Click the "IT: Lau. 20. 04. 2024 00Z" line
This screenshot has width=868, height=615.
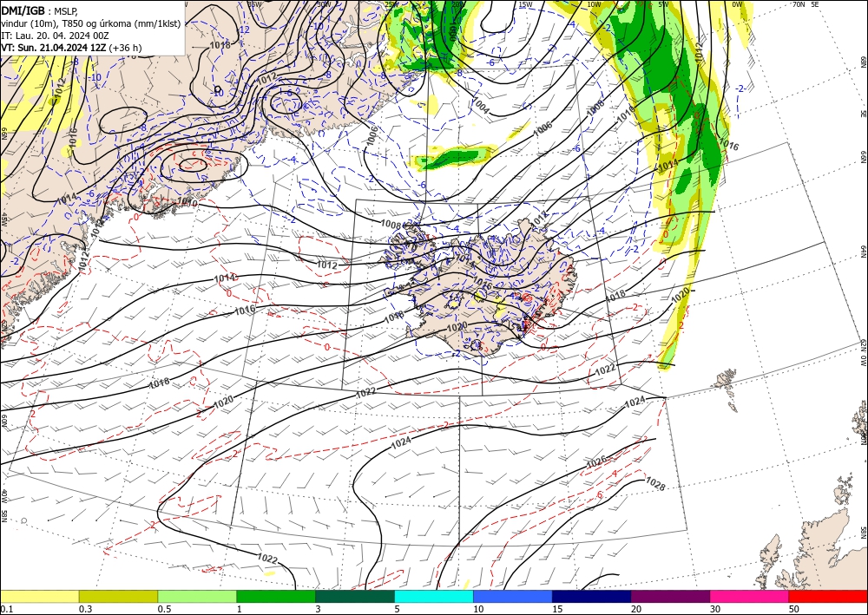pos(55,36)
